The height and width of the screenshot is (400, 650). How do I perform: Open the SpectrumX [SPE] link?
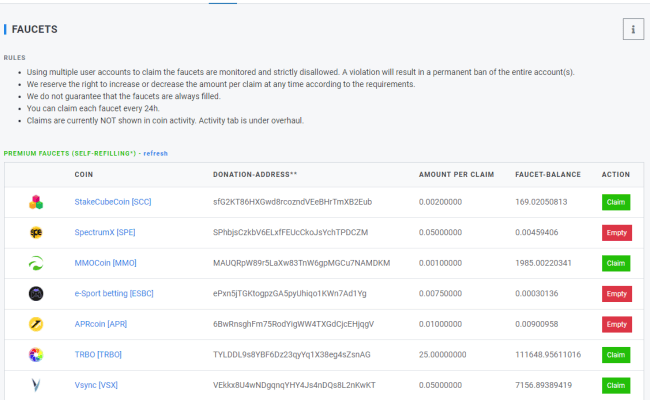(105, 232)
